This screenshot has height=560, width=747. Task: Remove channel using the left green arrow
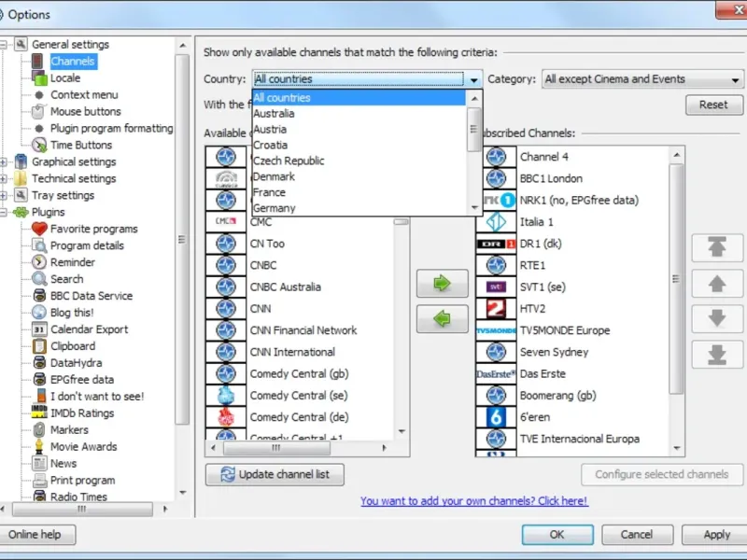(x=442, y=318)
